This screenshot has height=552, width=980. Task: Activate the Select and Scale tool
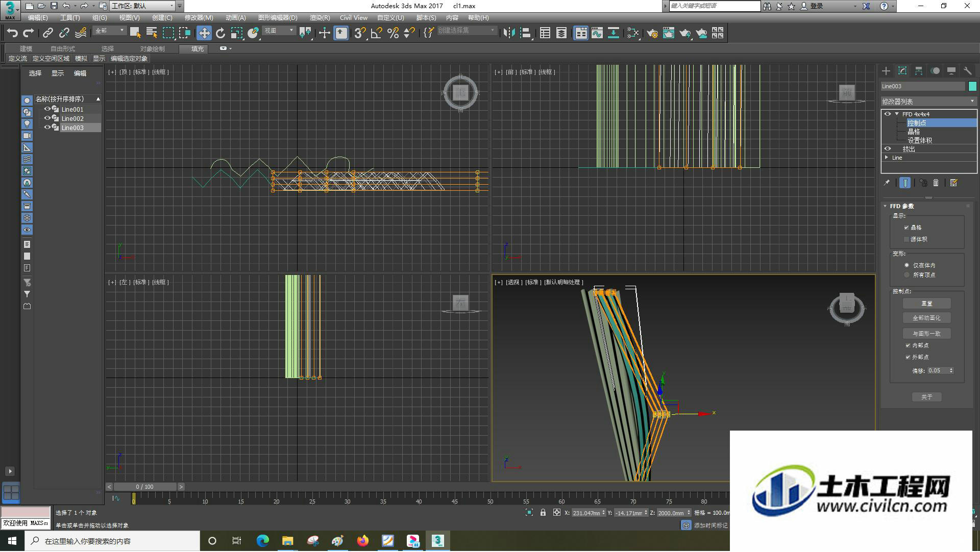[237, 33]
